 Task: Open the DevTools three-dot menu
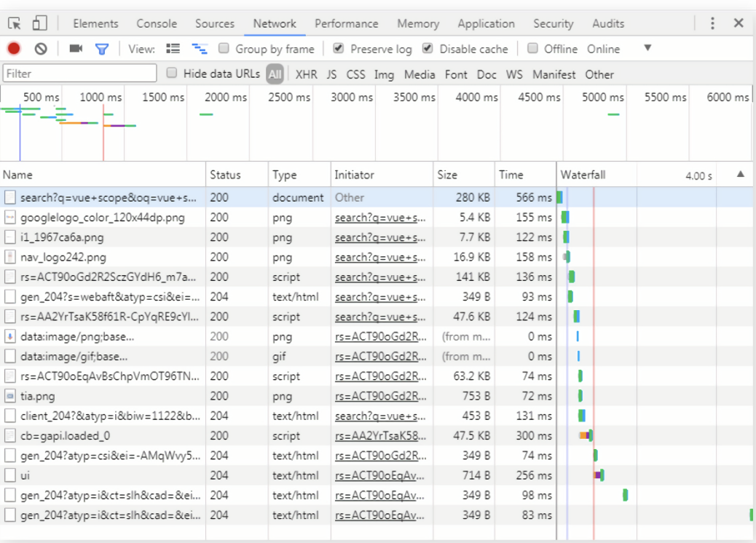712,23
